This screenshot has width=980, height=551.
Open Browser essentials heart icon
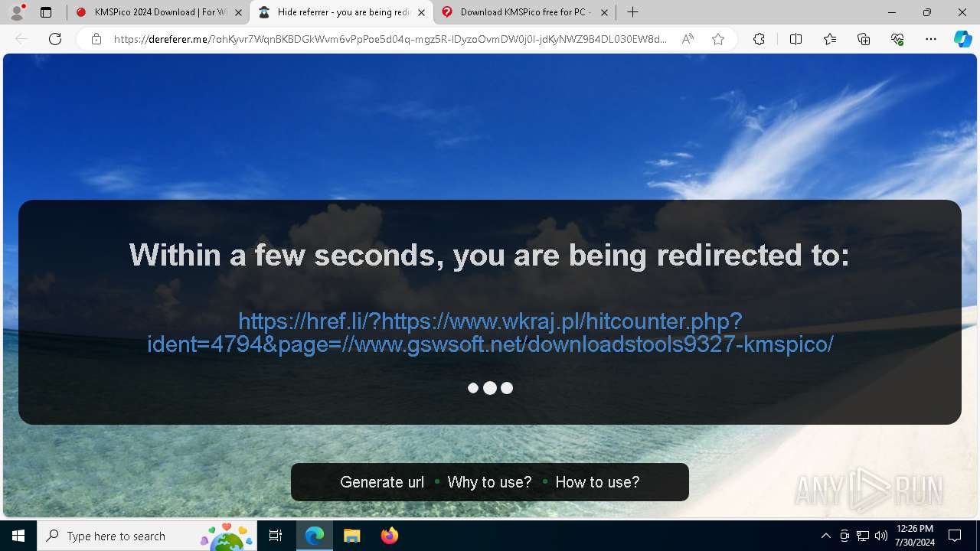coord(897,39)
